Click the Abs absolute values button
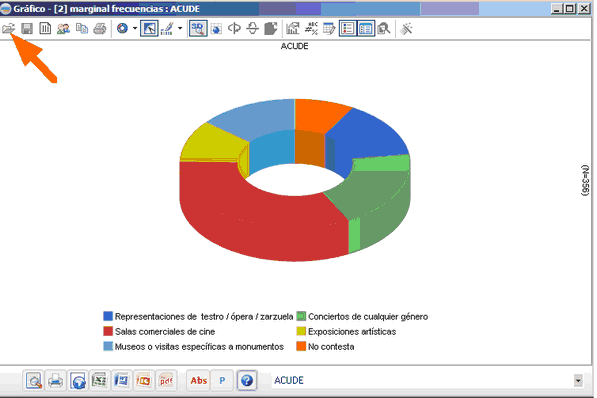The height and width of the screenshot is (398, 597). (x=199, y=380)
